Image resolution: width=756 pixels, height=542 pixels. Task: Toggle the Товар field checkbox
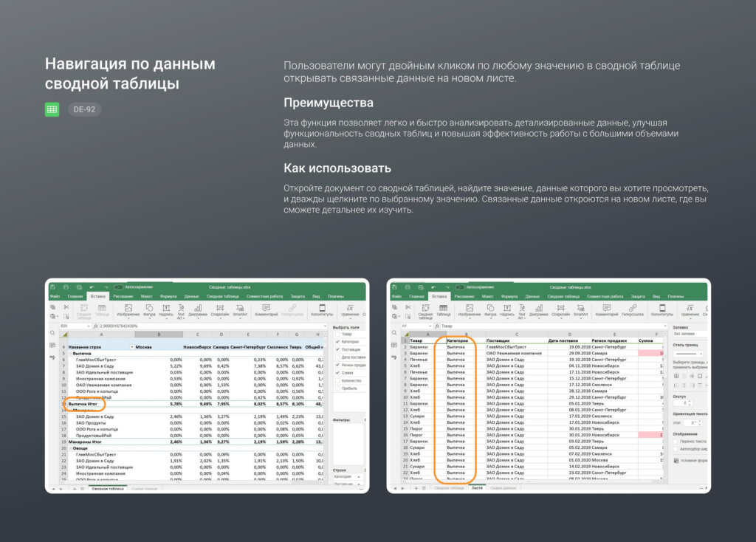click(x=337, y=334)
